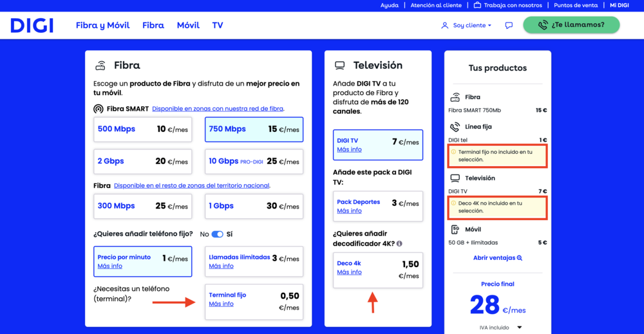Viewport: 644px width, 334px height.
Task: Click the 5G Móvil phone icon
Action: point(455,229)
